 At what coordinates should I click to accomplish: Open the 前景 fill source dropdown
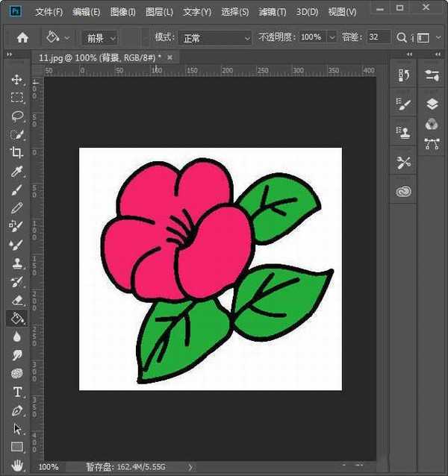(x=101, y=37)
